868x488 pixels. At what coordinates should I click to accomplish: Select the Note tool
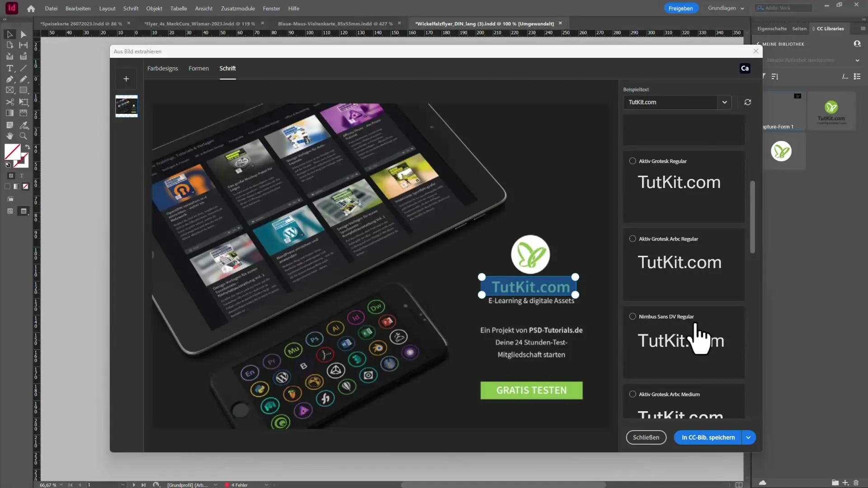tap(9, 125)
